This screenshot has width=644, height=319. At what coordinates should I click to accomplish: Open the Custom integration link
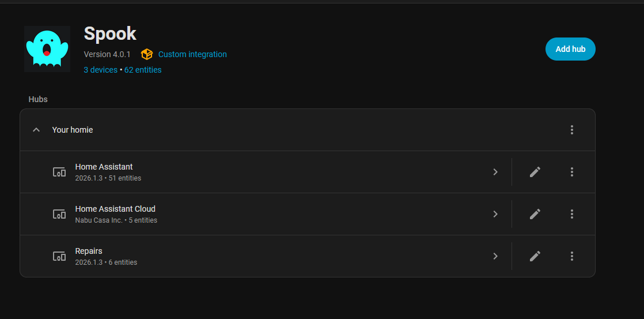tap(192, 54)
